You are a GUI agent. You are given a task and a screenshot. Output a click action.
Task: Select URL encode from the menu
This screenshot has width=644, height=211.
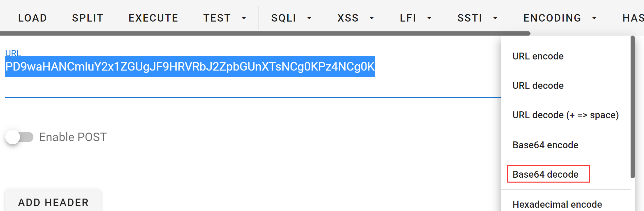(538, 56)
